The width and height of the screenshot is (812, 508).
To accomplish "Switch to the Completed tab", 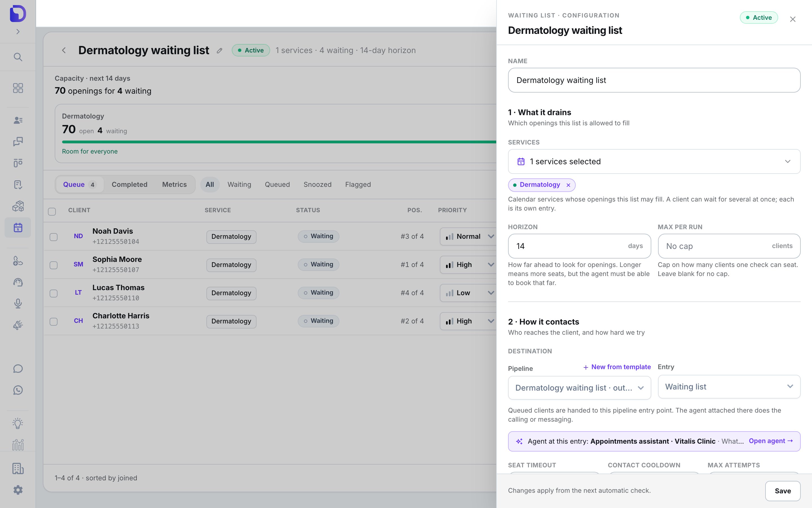I will [129, 185].
